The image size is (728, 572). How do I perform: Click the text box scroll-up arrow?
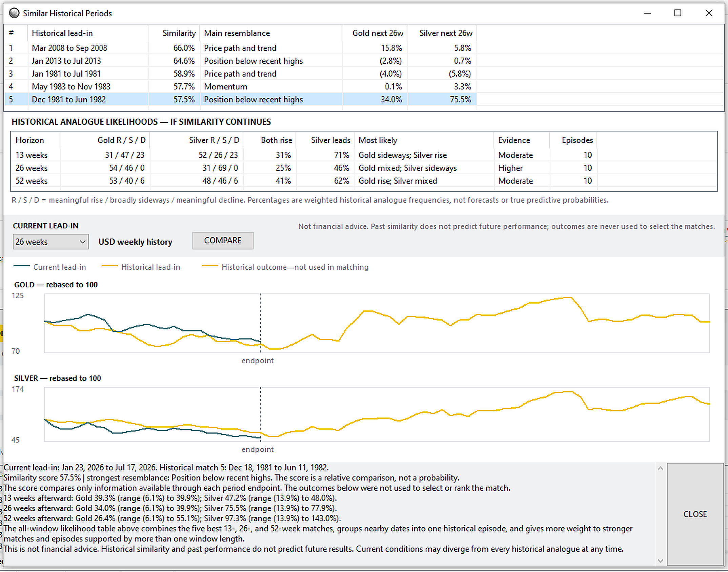pyautogui.click(x=660, y=468)
